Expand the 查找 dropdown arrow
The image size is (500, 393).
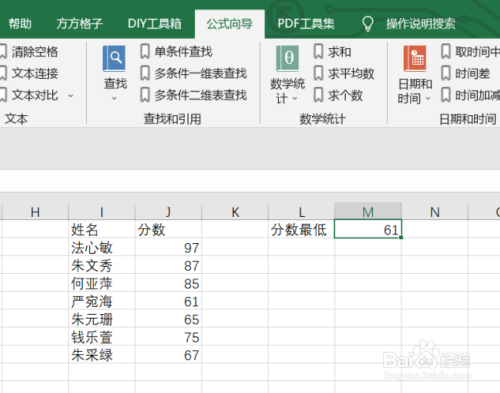[x=114, y=98]
